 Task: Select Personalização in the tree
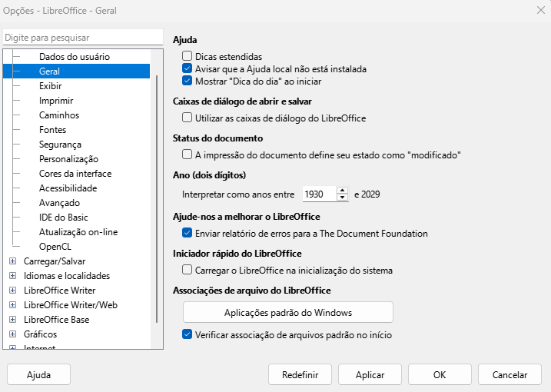pos(69,159)
